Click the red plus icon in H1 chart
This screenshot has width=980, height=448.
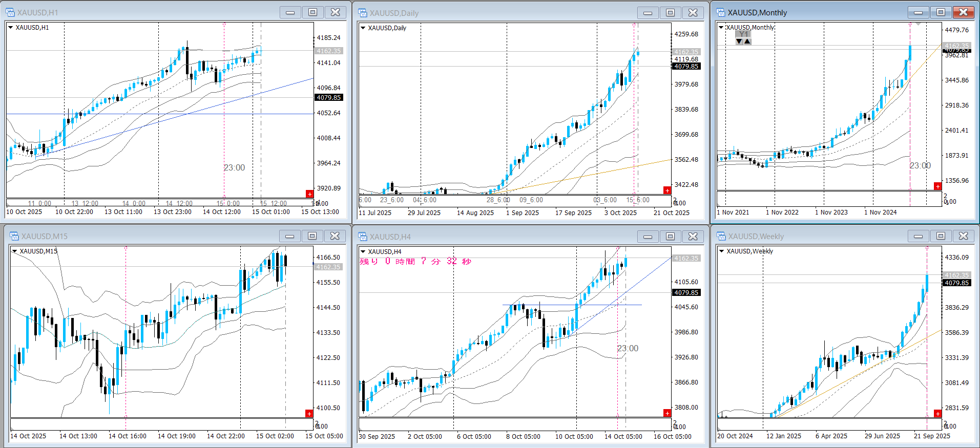309,194
